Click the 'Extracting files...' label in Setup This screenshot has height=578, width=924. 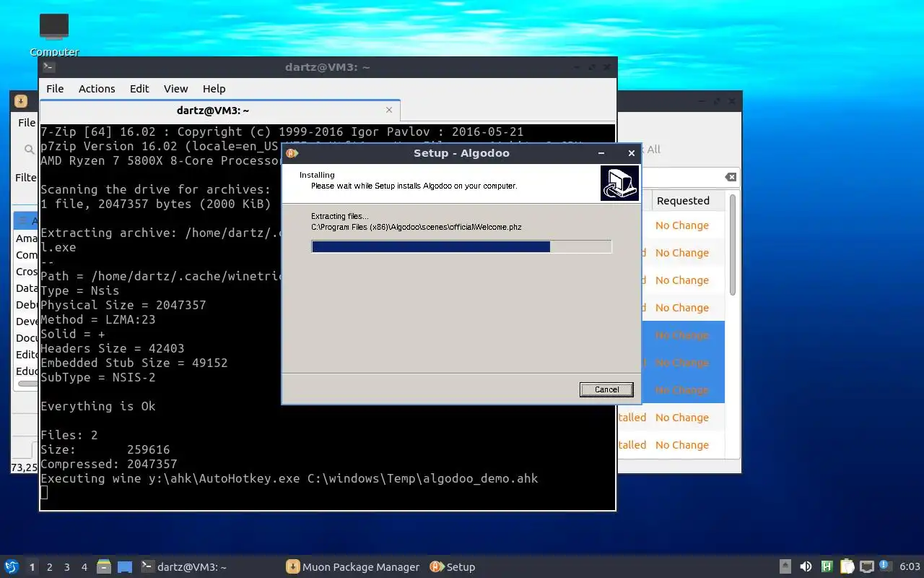click(x=339, y=216)
